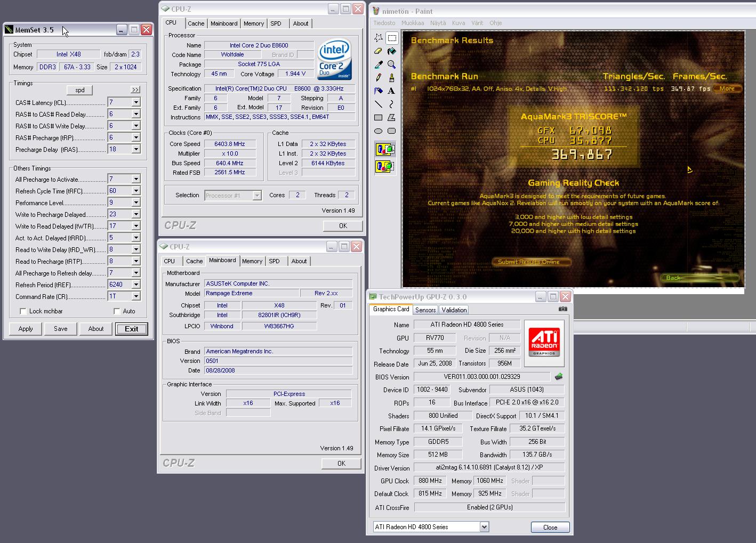Select the Rectangle shape tool
756x543 pixels.
point(379,118)
